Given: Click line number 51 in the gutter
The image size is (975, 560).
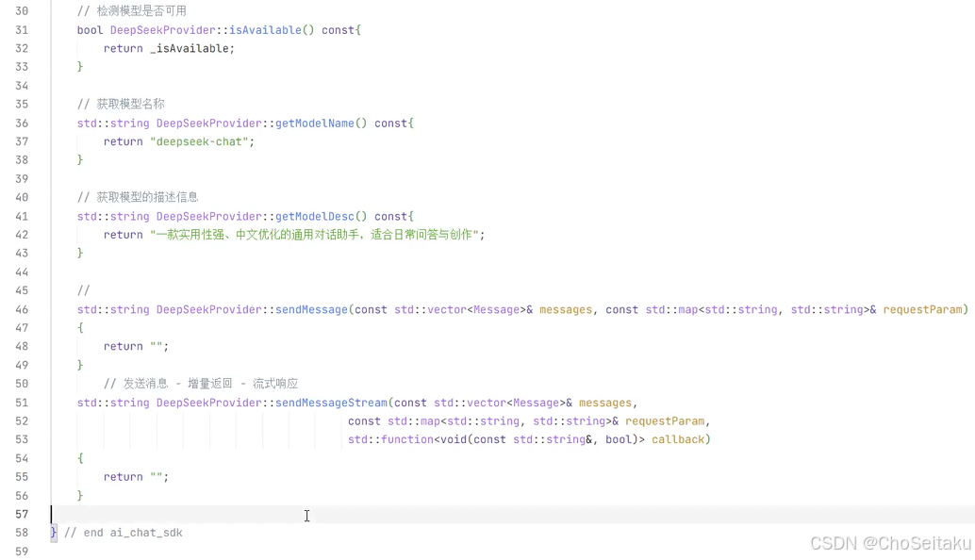Looking at the screenshot, I should point(22,403).
